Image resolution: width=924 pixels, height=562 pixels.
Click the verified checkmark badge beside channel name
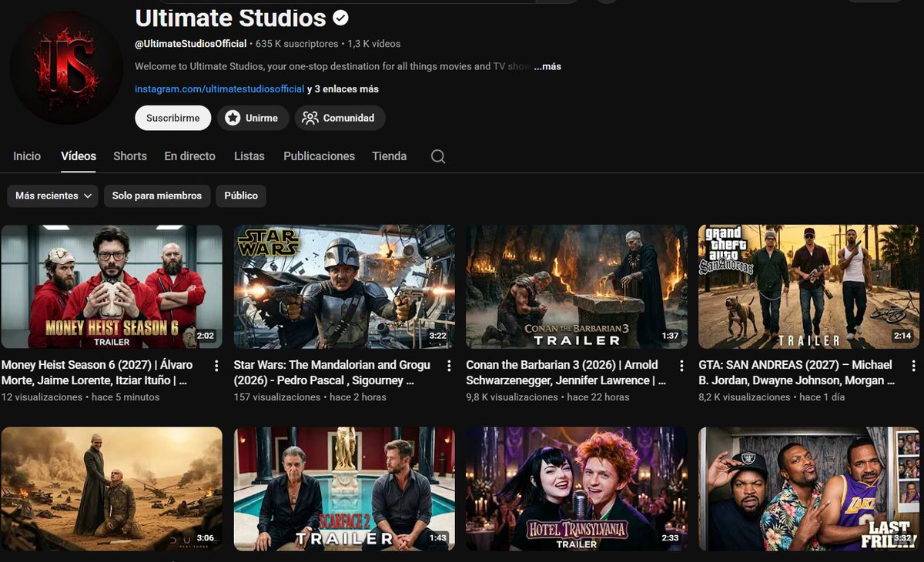coord(340,18)
